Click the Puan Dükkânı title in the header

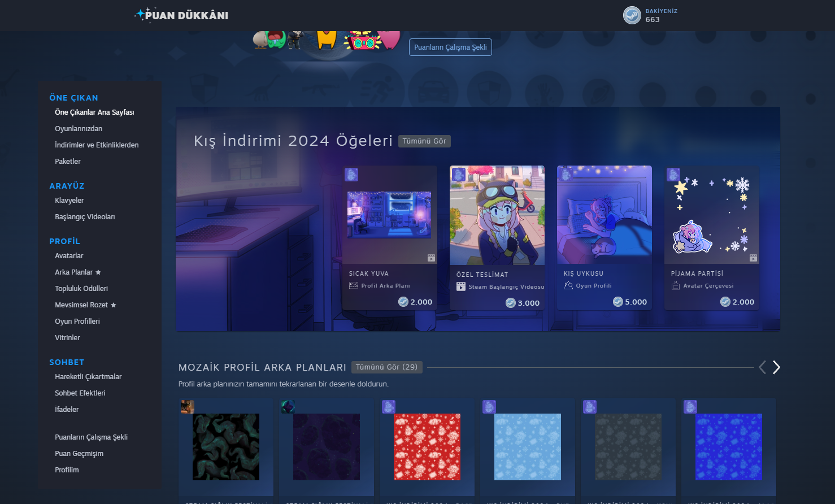click(187, 15)
